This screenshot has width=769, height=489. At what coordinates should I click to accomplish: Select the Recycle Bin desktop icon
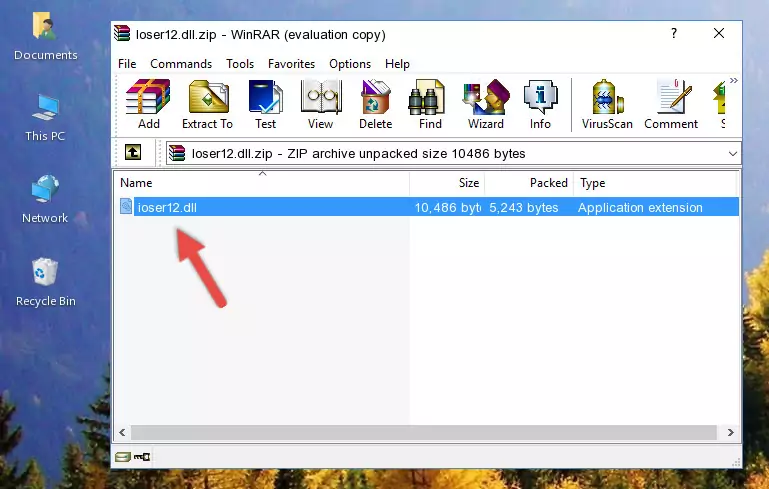point(45,282)
